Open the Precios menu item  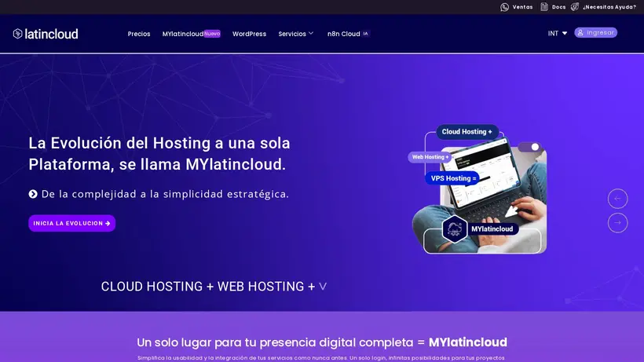point(139,34)
